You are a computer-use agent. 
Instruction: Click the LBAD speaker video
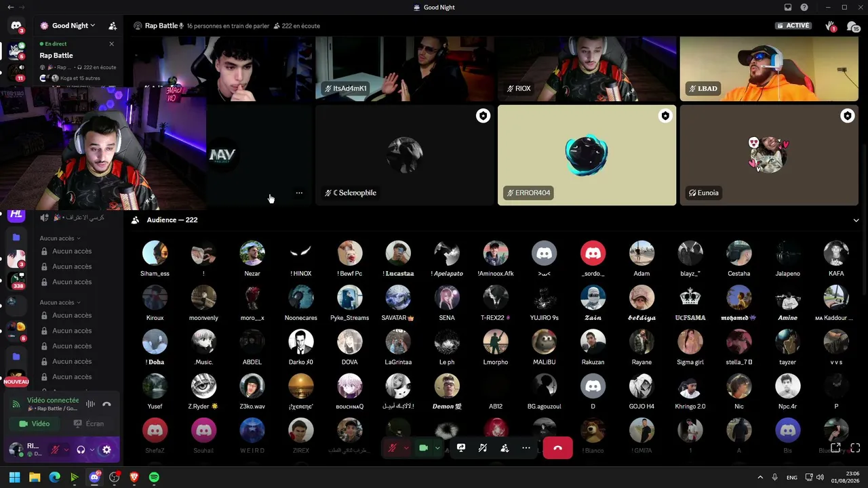point(769,68)
